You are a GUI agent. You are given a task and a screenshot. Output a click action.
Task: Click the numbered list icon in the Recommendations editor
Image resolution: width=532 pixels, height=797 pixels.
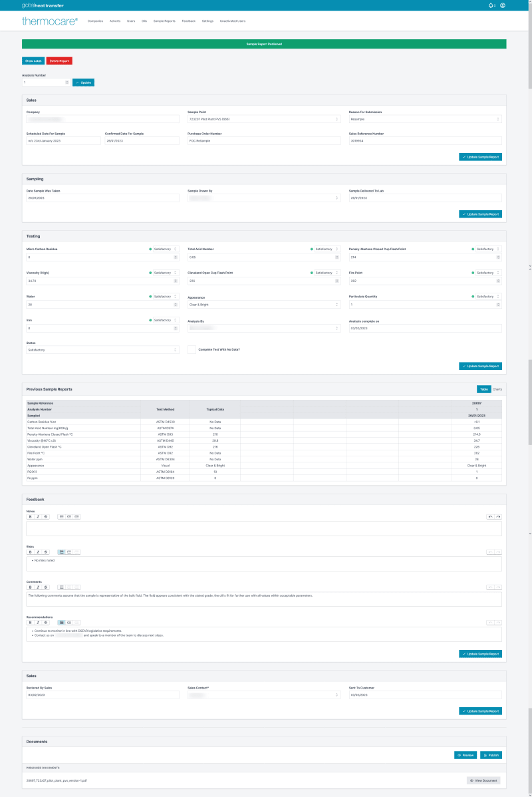(x=69, y=623)
